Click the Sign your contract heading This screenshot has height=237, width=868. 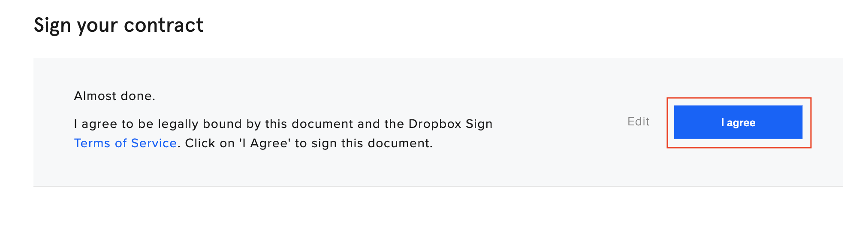click(x=119, y=25)
